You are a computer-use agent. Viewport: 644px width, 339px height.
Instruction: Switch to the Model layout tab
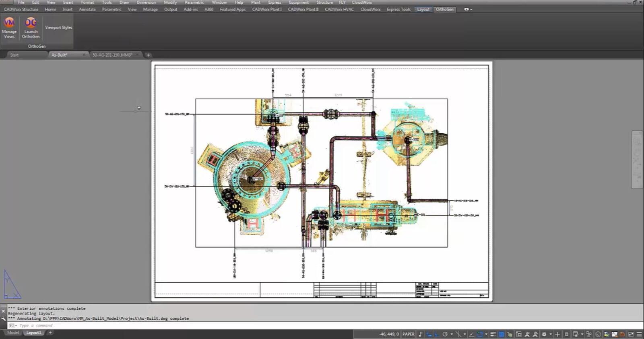[x=13, y=333]
